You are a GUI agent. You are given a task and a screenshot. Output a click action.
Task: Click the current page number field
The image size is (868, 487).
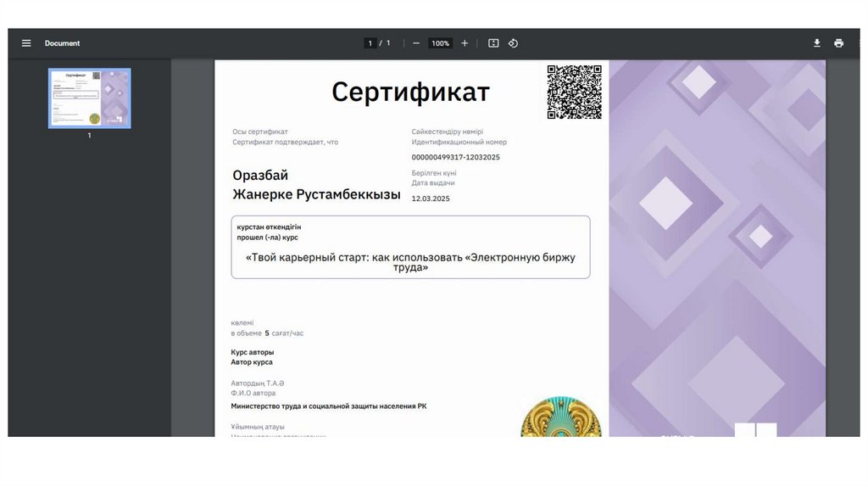point(370,43)
